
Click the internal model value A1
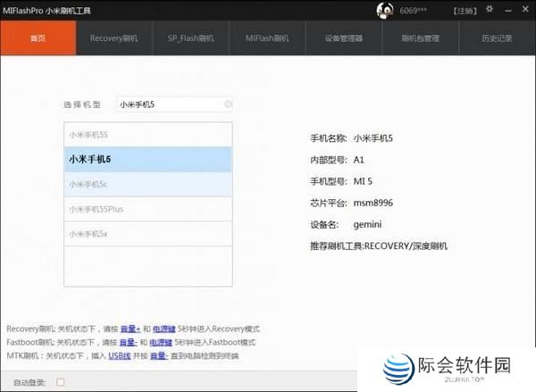click(x=359, y=160)
